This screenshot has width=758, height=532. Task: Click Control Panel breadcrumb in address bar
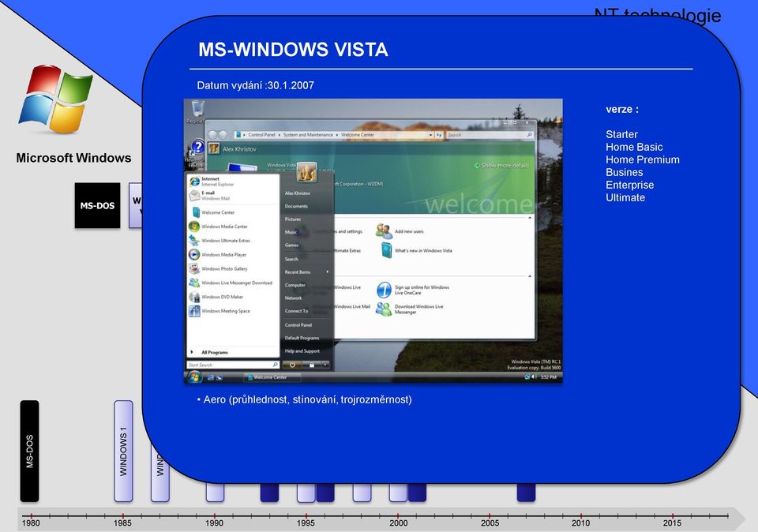point(261,135)
